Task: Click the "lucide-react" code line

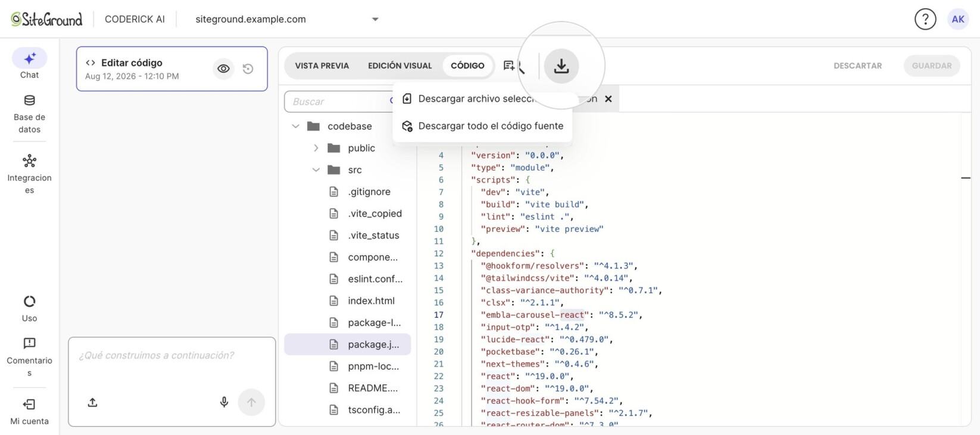Action: coord(547,340)
